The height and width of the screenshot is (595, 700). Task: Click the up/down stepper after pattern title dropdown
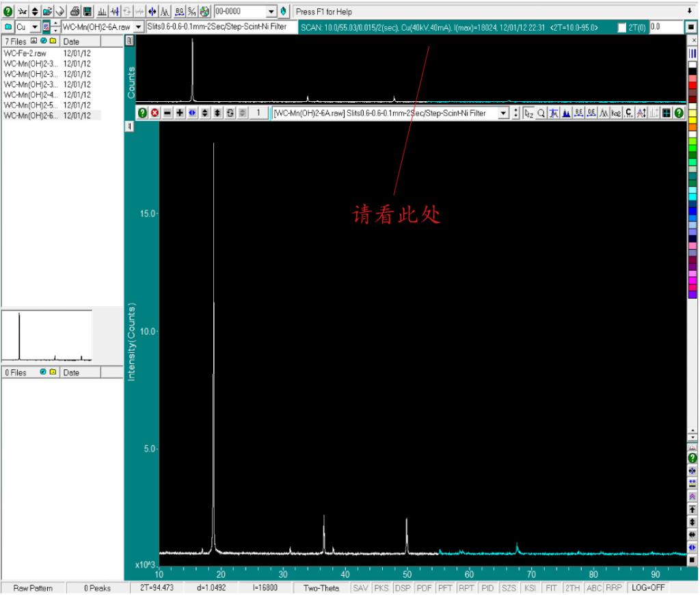tap(515, 113)
